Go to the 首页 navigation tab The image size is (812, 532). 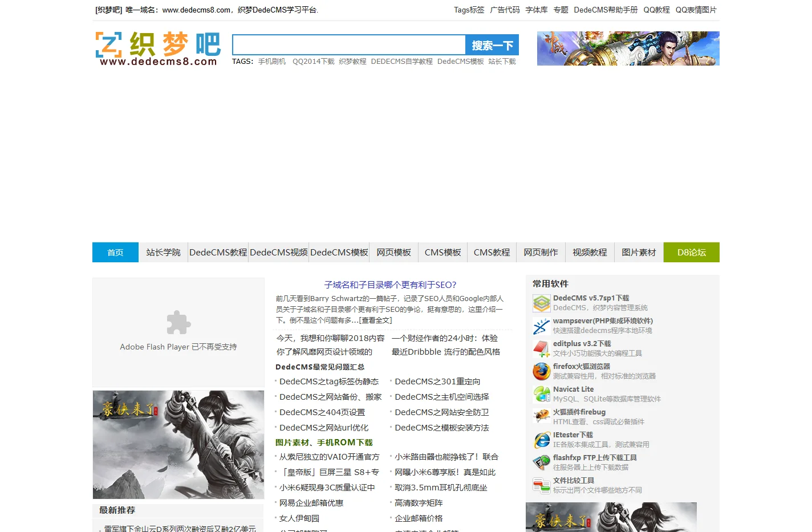(115, 253)
